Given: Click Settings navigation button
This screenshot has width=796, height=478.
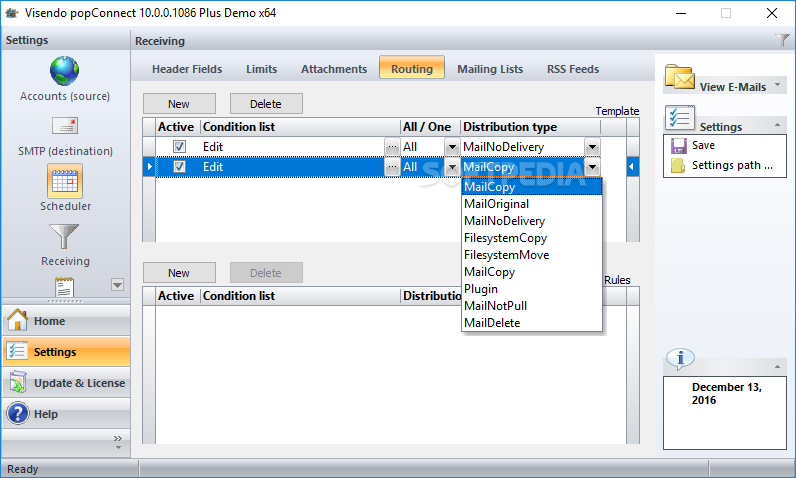Looking at the screenshot, I should [x=67, y=352].
